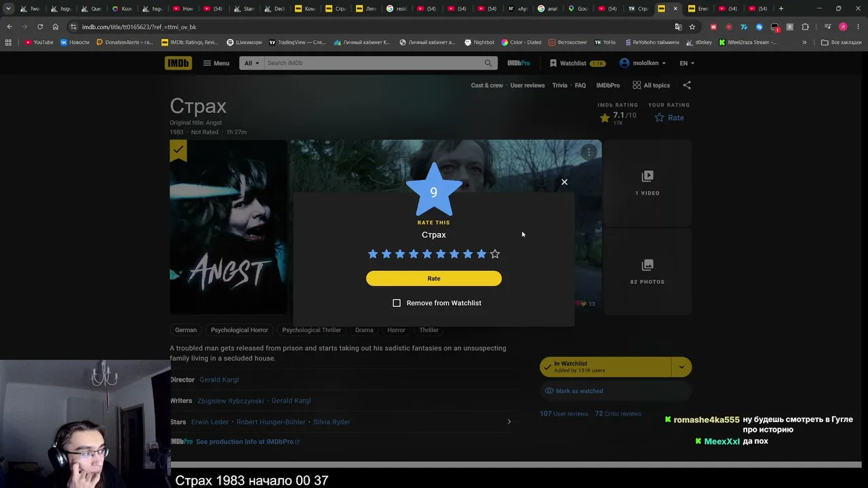The width and height of the screenshot is (868, 488).
Task: Open the tab search dropdown
Action: tap(8, 9)
